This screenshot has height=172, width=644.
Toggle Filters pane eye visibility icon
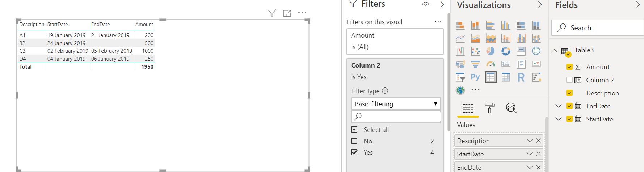pos(426,4)
